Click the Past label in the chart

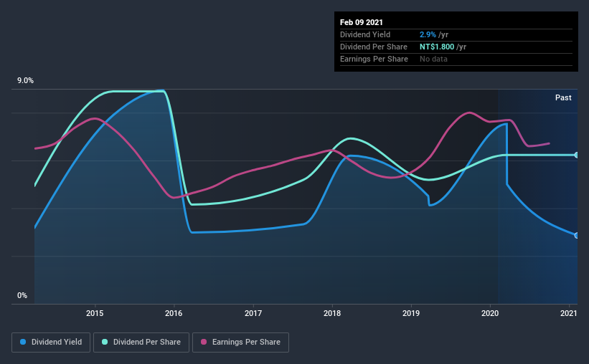click(x=563, y=97)
